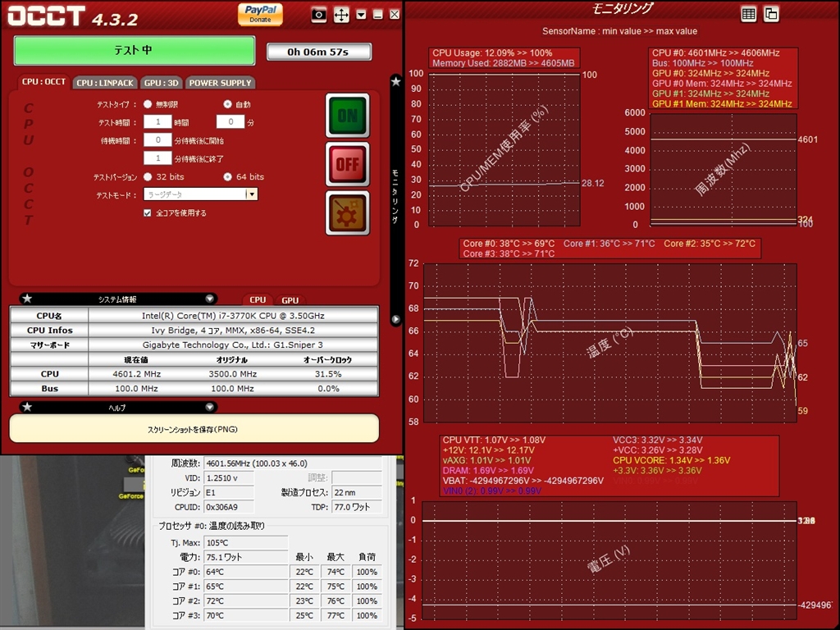The width and height of the screenshot is (840, 630).
Task: Click the テスト時間 hours input field
Action: pos(157,121)
